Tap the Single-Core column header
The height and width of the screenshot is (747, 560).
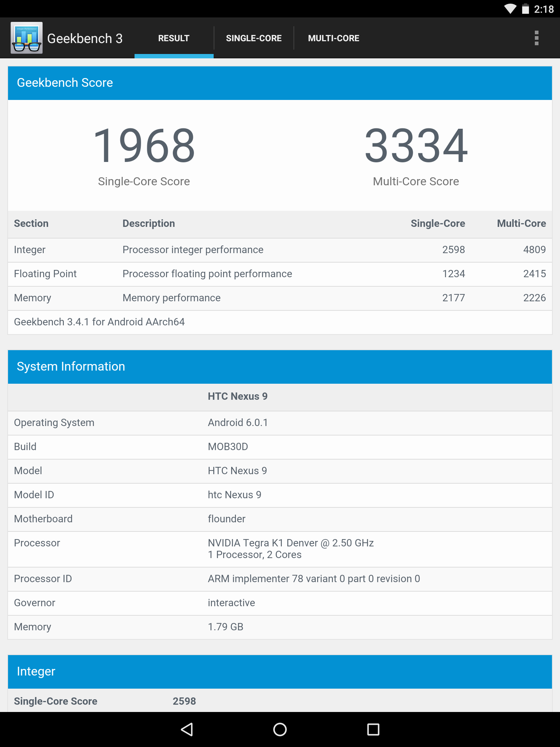coord(438,223)
